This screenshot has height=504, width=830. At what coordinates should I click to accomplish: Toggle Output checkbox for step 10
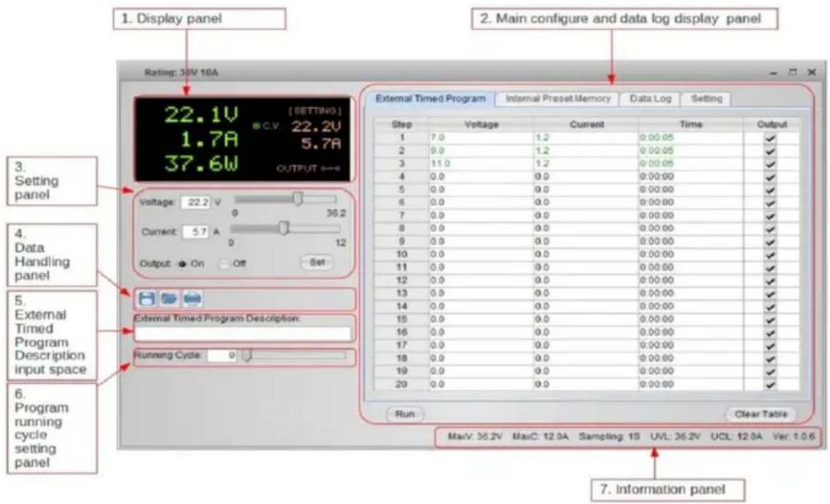(x=771, y=254)
